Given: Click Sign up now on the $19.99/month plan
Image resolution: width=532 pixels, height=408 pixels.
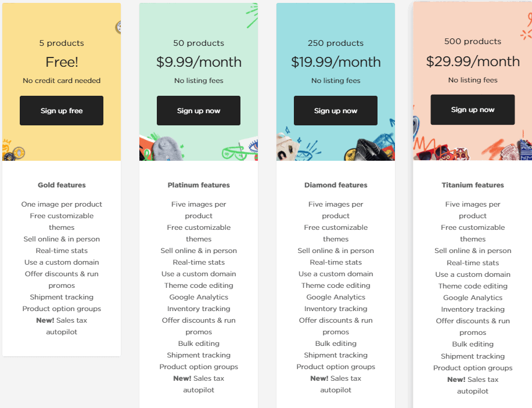Looking at the screenshot, I should coord(336,110).
